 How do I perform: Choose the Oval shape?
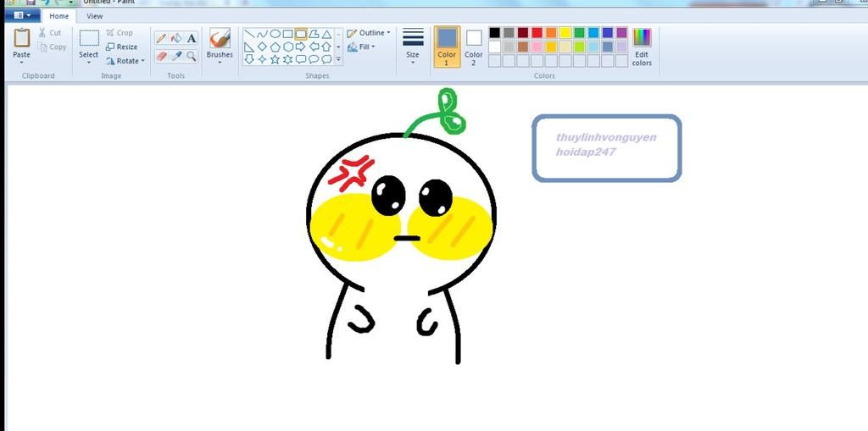(275, 35)
